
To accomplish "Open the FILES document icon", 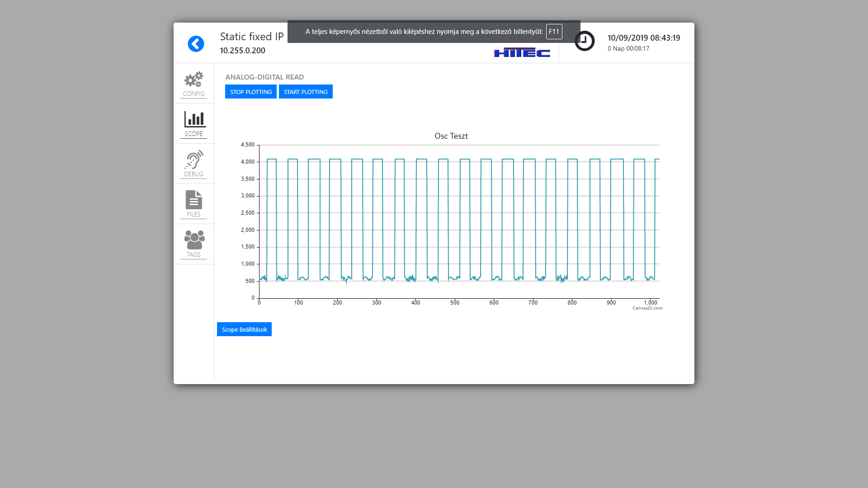I will [x=193, y=199].
